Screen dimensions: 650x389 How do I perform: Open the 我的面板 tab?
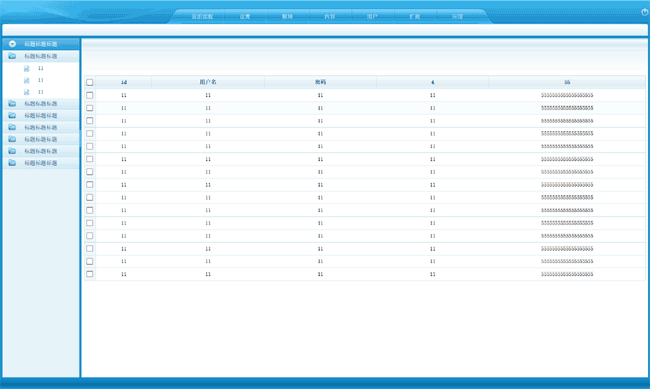pyautogui.click(x=202, y=17)
